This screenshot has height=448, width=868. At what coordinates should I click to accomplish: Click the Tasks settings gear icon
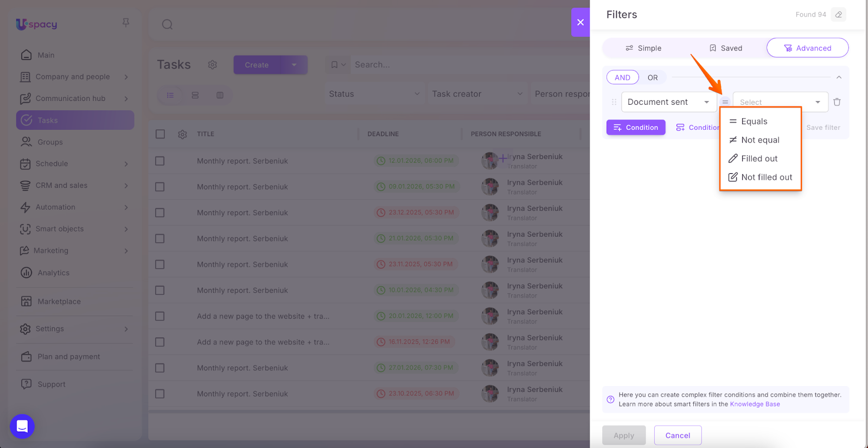point(212,65)
